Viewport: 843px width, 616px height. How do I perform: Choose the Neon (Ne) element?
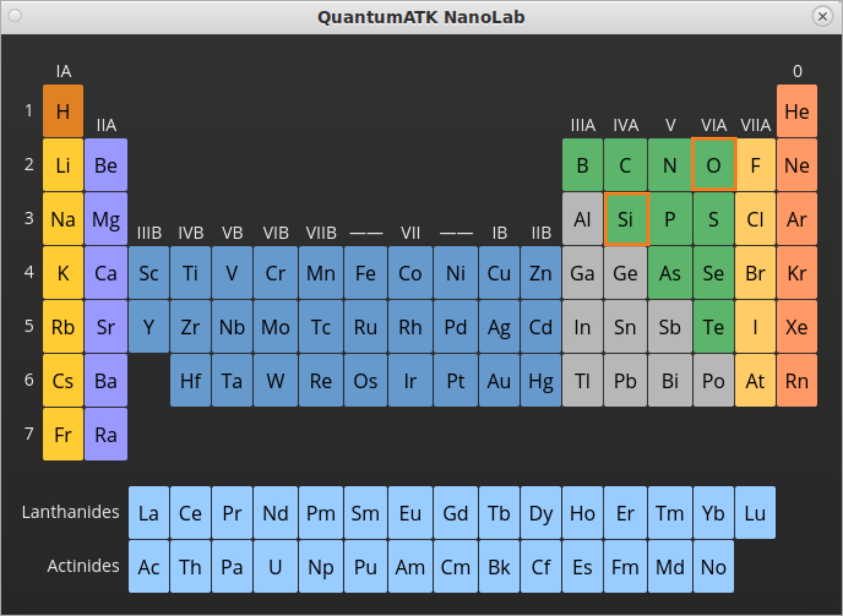coord(797,165)
